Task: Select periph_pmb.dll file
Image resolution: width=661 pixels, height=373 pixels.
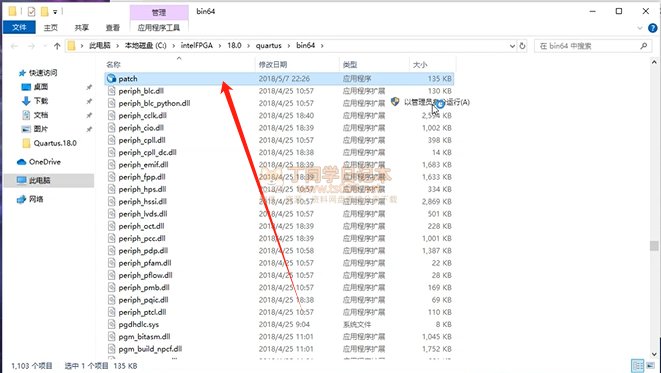Action: [x=144, y=287]
